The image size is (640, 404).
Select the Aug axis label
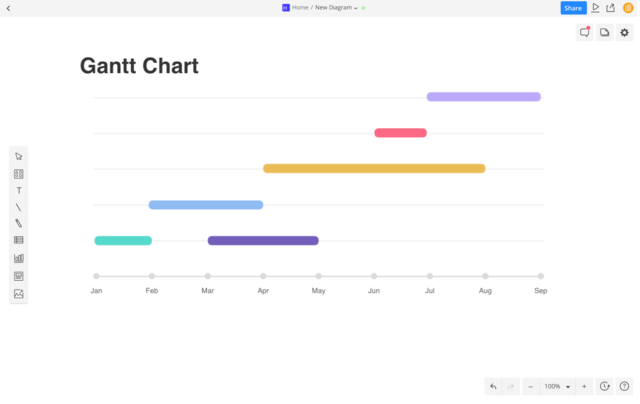[x=485, y=291]
